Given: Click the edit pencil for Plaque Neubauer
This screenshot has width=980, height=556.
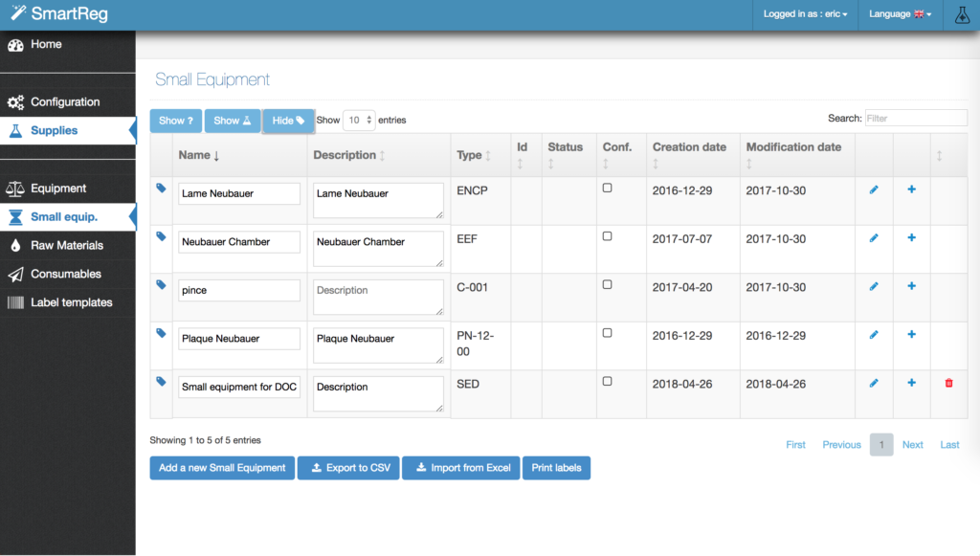Looking at the screenshot, I should pyautogui.click(x=874, y=335).
